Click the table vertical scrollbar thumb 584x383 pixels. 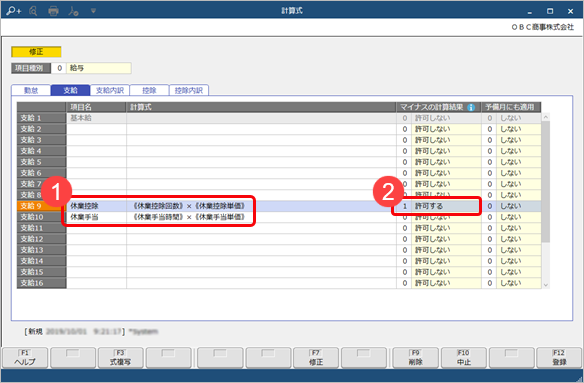pos(546,182)
